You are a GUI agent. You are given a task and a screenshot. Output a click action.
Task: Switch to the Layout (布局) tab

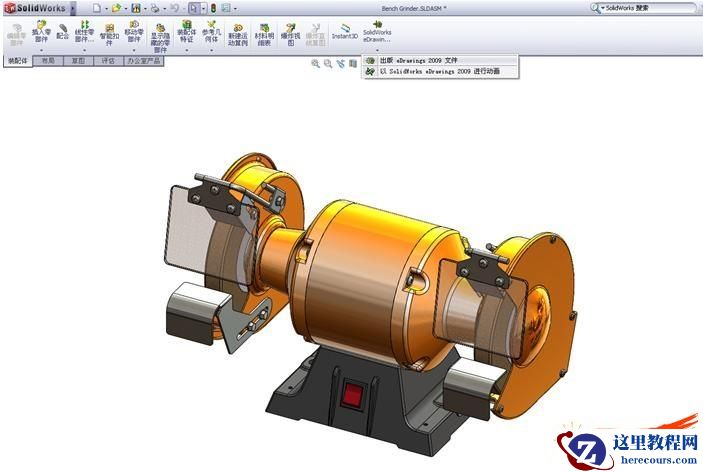tap(48, 61)
